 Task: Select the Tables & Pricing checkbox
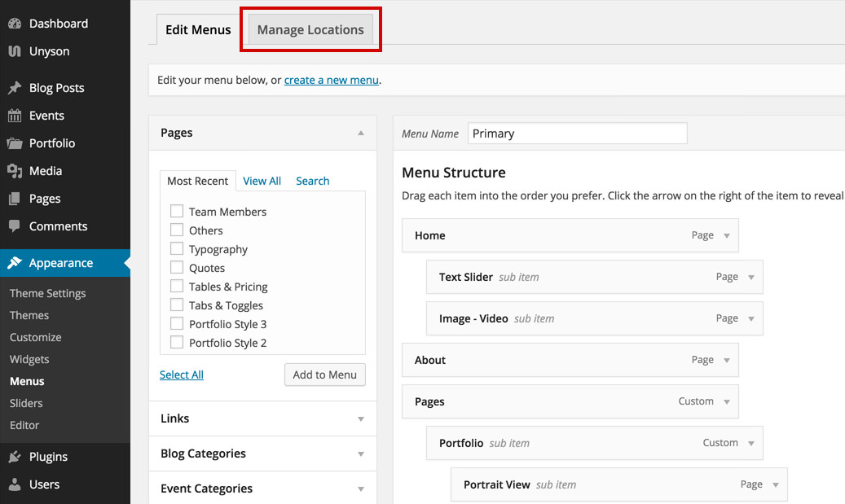click(177, 286)
